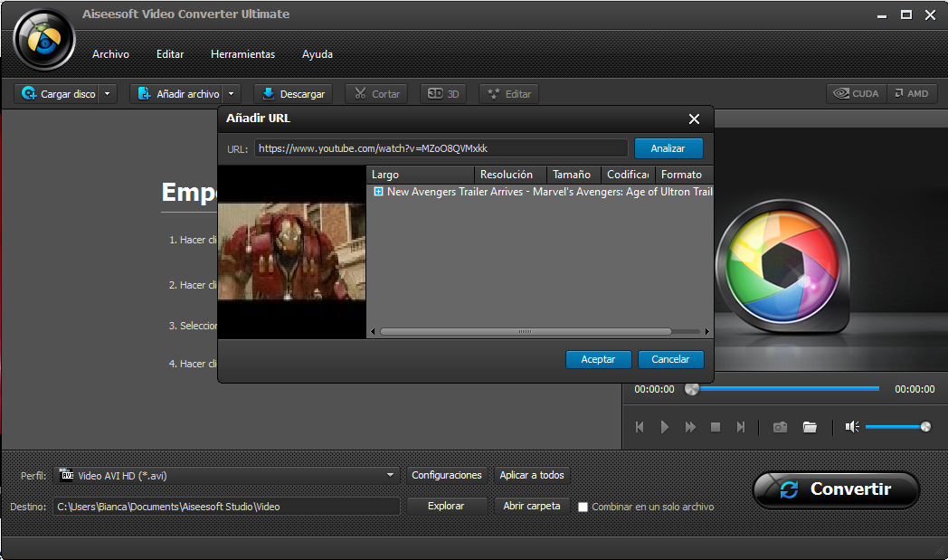Open the Ayuda menu
The height and width of the screenshot is (560, 948).
(x=318, y=53)
